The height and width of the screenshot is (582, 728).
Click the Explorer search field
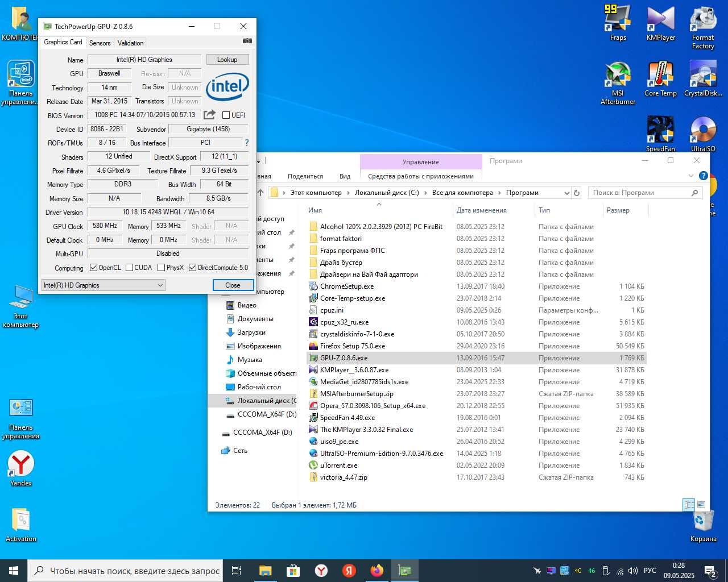[x=646, y=193]
